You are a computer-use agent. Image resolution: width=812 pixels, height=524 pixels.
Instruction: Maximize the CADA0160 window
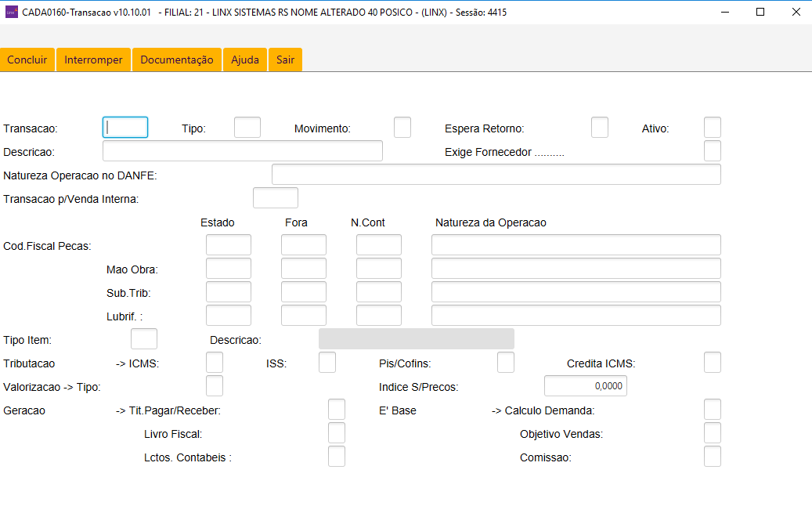click(x=760, y=12)
